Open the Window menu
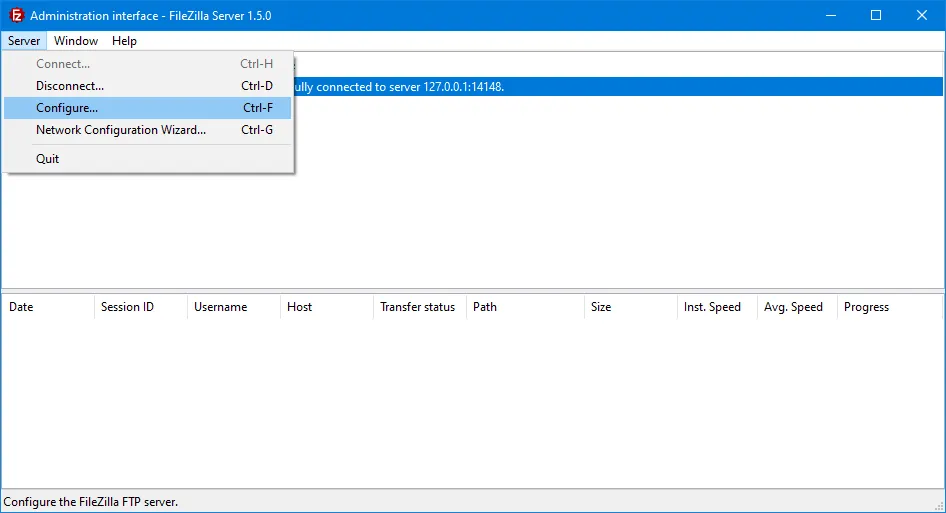946x513 pixels. pos(76,40)
